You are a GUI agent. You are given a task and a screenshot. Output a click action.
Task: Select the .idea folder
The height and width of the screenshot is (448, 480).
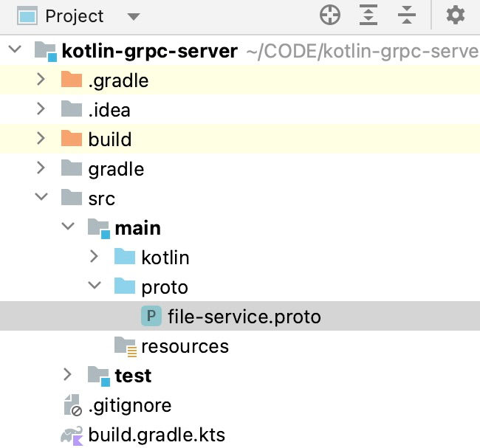click(240, 109)
